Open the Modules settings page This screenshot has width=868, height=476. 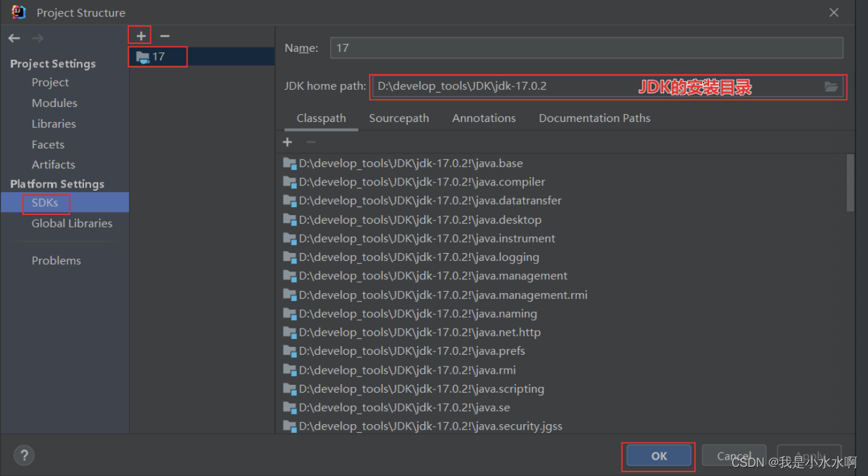point(54,103)
